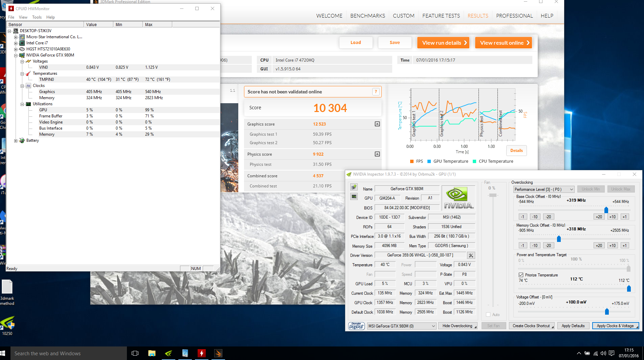The height and width of the screenshot is (360, 644).
Task: Go to 3DMark BENCHMARKS tab
Action: 368,16
